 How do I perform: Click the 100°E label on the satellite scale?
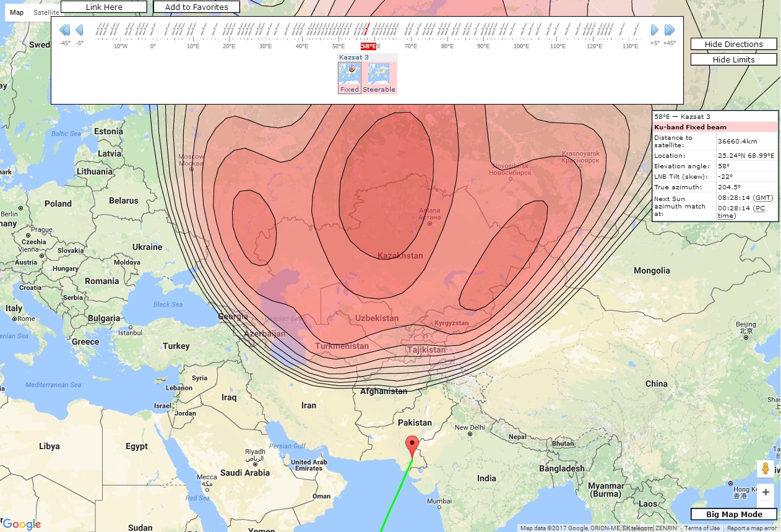tap(521, 46)
